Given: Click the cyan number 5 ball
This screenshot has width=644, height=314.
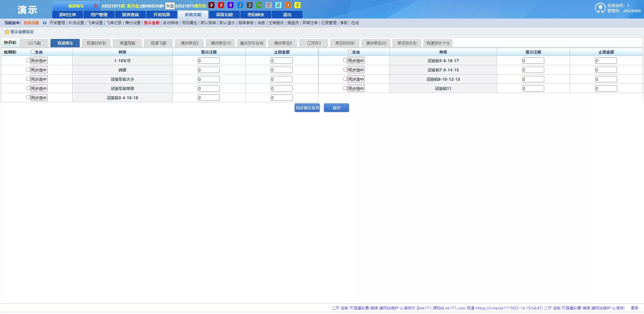Looking at the screenshot, I should (278, 5).
